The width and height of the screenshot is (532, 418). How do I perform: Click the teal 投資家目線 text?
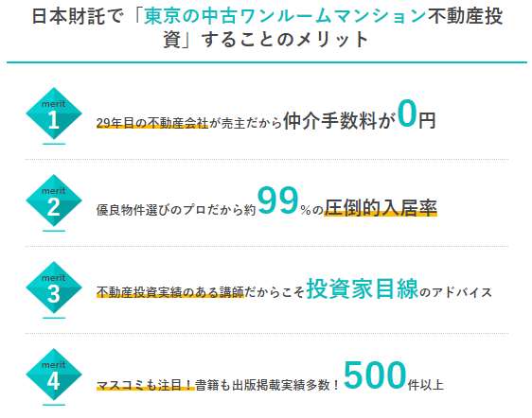[362, 288]
